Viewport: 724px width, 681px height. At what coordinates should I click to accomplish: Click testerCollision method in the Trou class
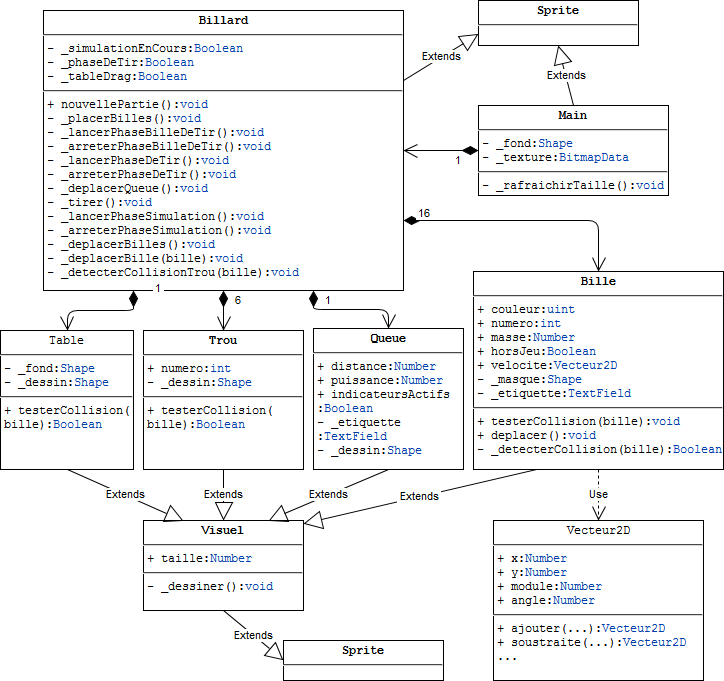[210, 417]
